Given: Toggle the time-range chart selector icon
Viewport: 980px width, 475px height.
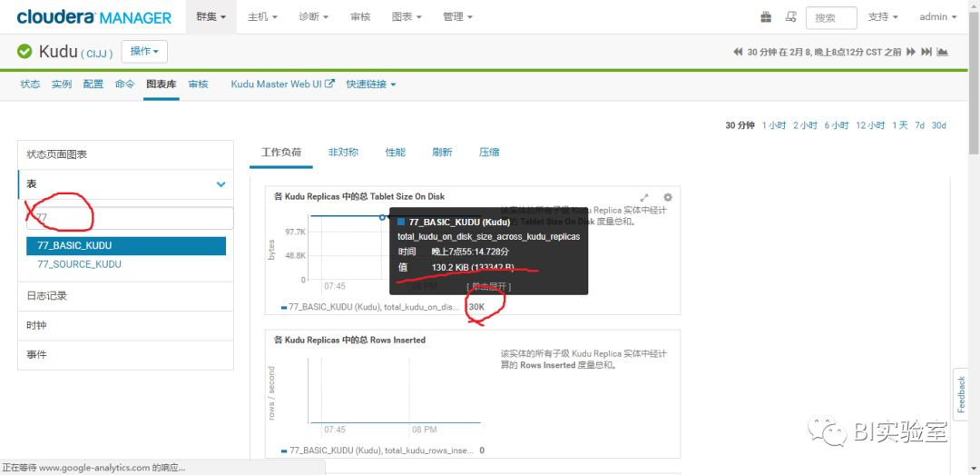Looking at the screenshot, I should tap(943, 52).
